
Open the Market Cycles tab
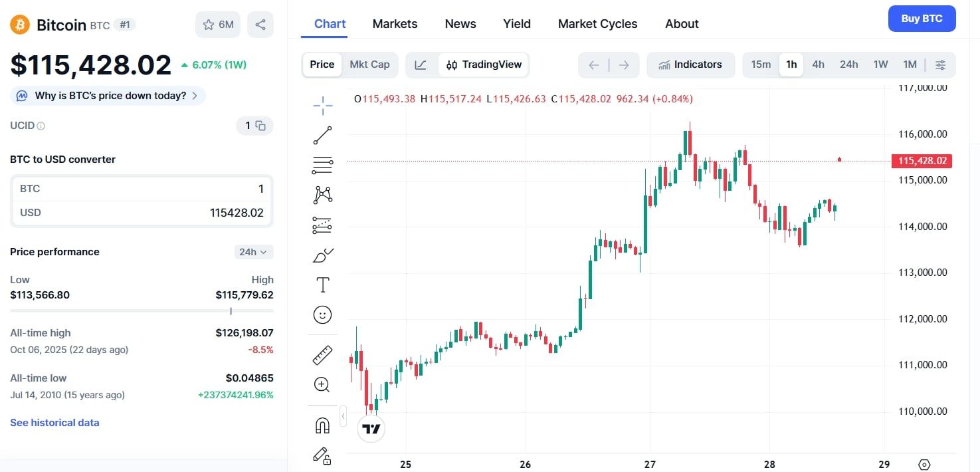click(597, 23)
